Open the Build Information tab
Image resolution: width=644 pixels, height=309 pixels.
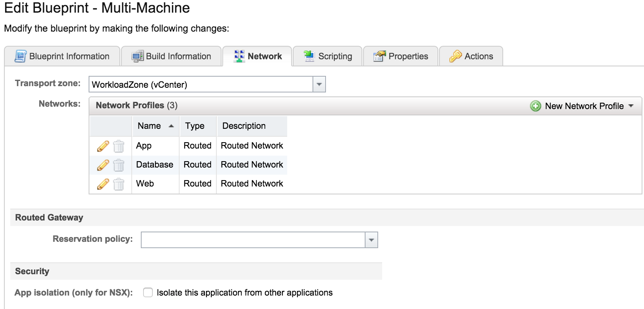(172, 57)
